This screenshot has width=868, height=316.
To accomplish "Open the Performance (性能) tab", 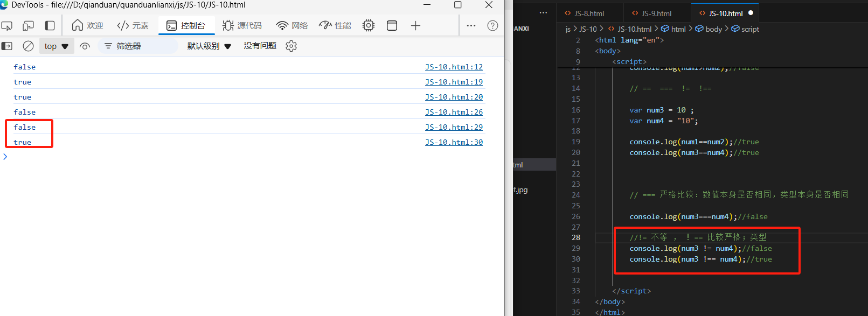I will click(x=335, y=26).
